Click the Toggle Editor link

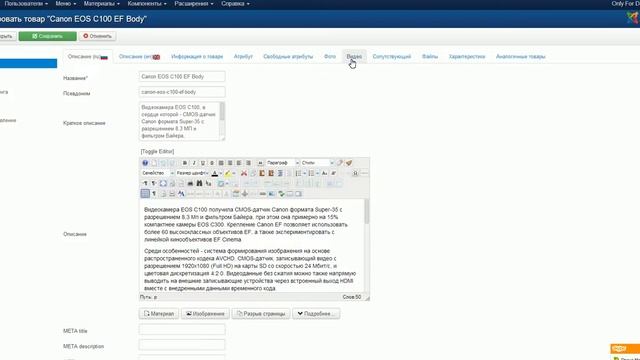[x=157, y=151]
